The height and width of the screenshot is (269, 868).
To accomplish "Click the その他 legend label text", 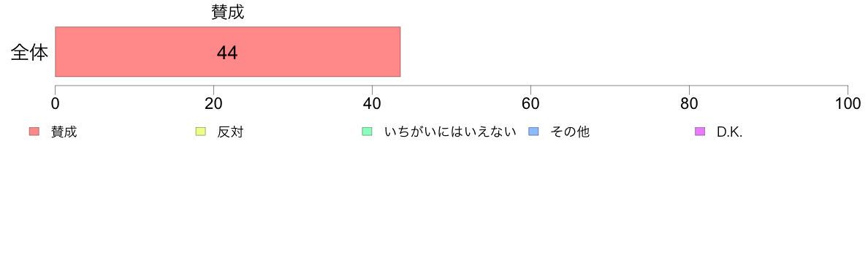I will click(x=570, y=132).
